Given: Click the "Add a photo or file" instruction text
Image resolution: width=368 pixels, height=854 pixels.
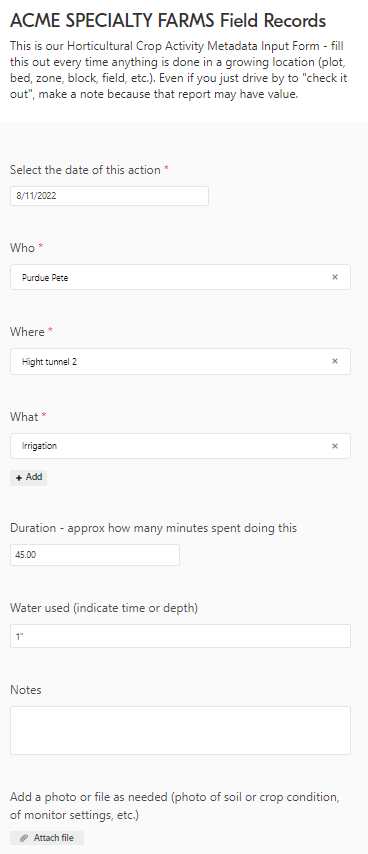Looking at the screenshot, I should point(175,806).
